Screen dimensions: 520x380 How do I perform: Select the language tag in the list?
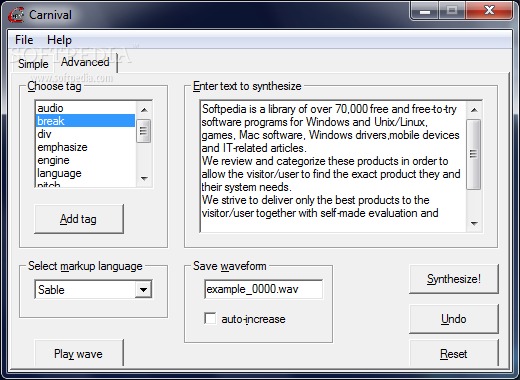(86, 173)
